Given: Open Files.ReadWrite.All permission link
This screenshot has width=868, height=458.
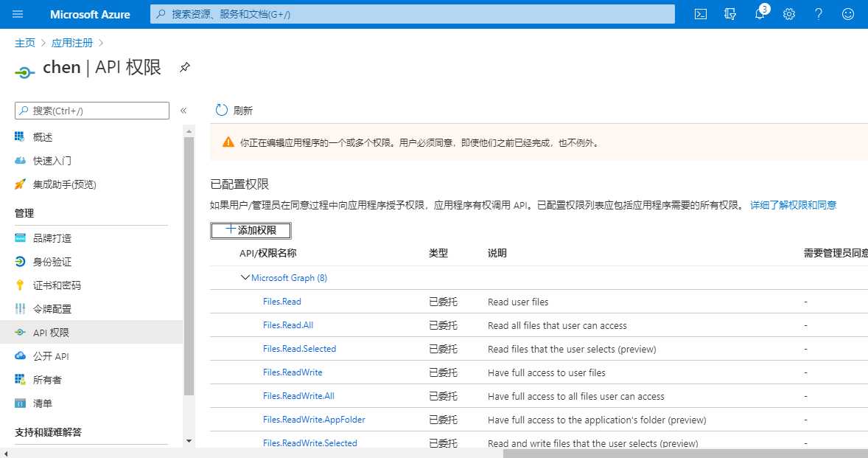Looking at the screenshot, I should coord(298,396).
